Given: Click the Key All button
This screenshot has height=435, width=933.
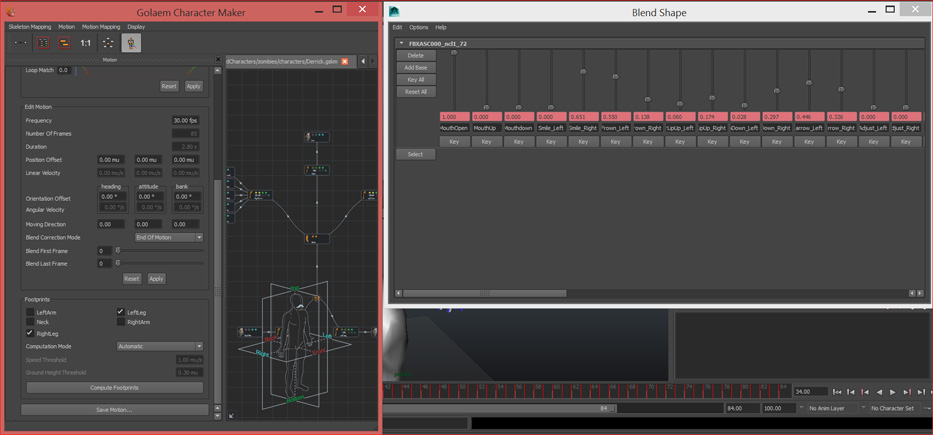Looking at the screenshot, I should click(x=416, y=79).
